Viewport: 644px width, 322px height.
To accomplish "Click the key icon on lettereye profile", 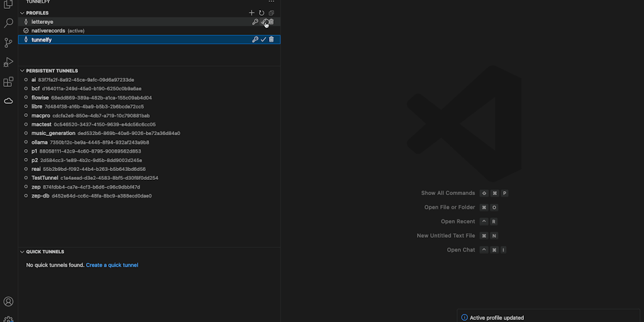I will [255, 22].
